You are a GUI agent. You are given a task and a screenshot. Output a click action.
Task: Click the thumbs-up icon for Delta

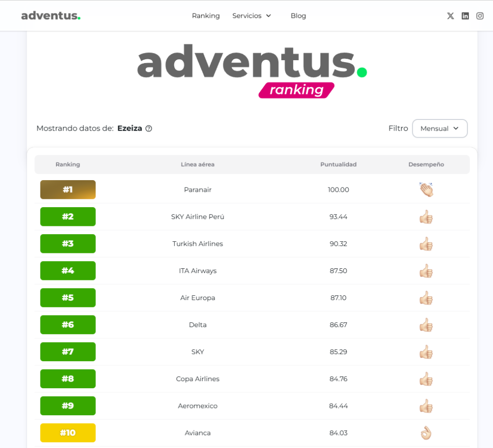pyautogui.click(x=426, y=325)
